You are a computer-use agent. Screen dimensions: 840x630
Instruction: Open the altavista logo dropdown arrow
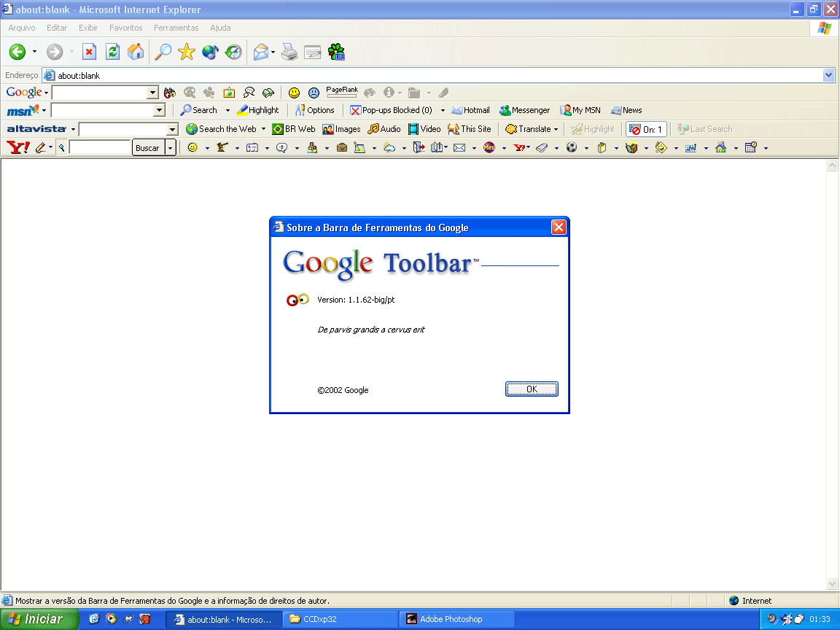[73, 129]
